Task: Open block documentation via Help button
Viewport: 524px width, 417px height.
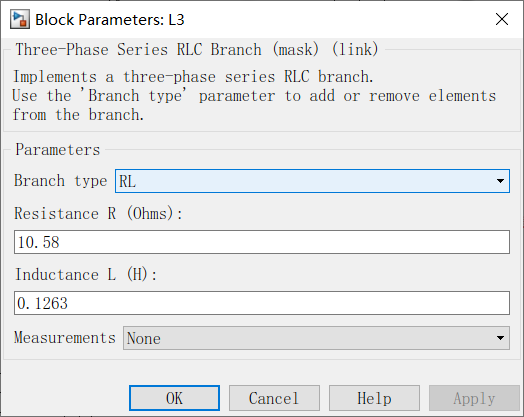Action: pyautogui.click(x=374, y=398)
